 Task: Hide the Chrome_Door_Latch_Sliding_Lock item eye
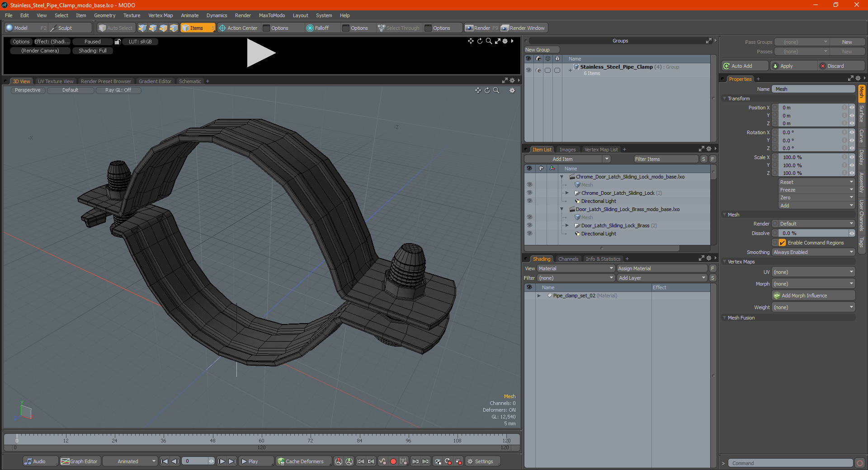529,193
